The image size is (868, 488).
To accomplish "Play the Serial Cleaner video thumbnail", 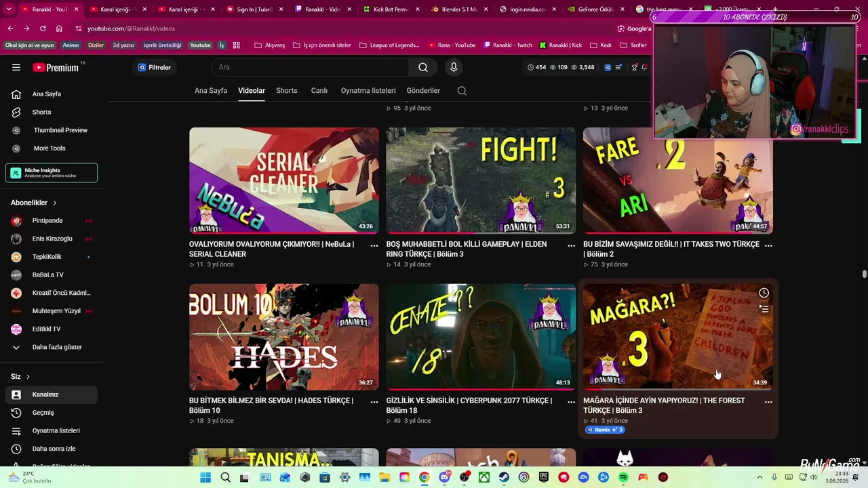I will click(x=284, y=181).
